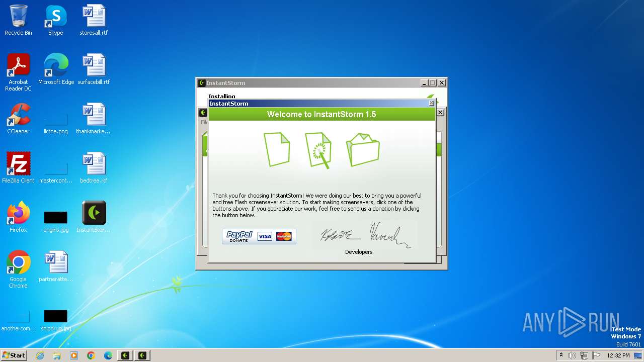
Task: Click Edge icon in the taskbar
Action: [x=108, y=355]
